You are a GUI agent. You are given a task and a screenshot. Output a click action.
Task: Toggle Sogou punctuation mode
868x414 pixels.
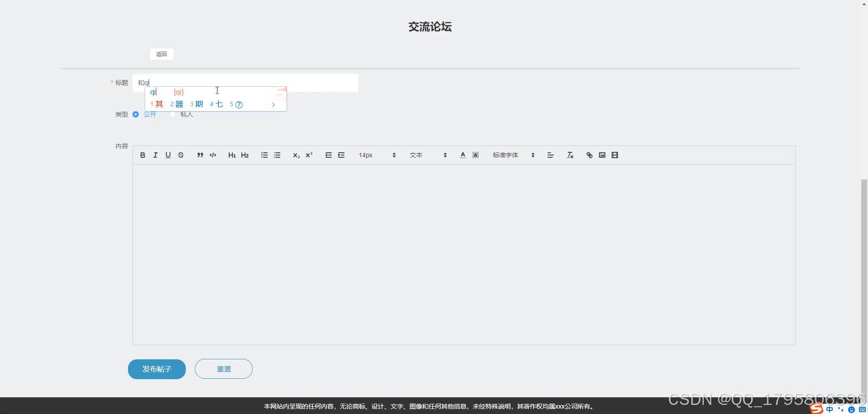click(840, 409)
